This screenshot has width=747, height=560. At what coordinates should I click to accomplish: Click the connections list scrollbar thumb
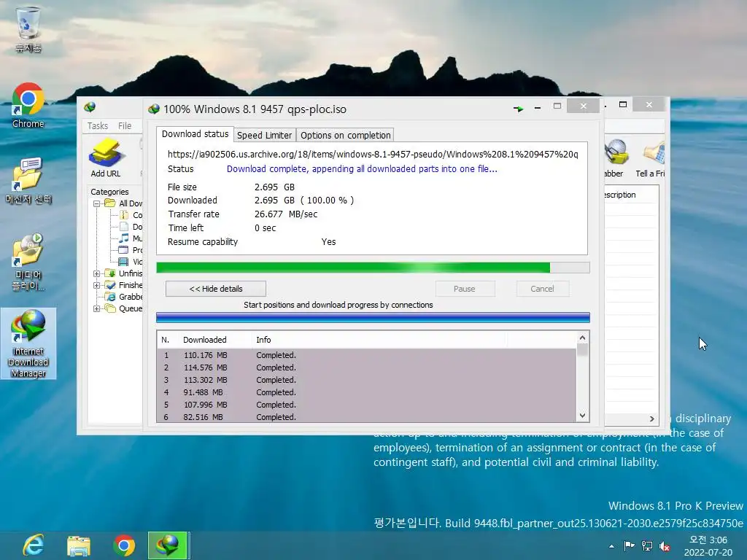(x=582, y=350)
